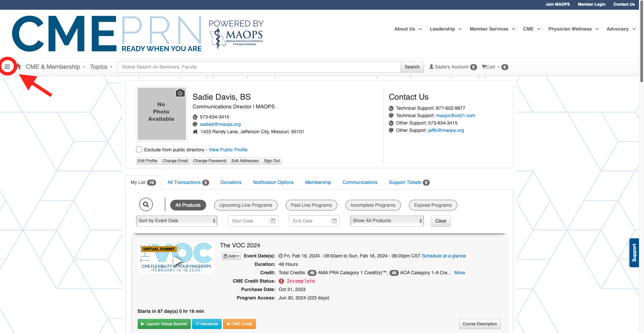Image resolution: width=644 pixels, height=333 pixels.
Task: Open the Support Tickets tab
Action: point(409,182)
